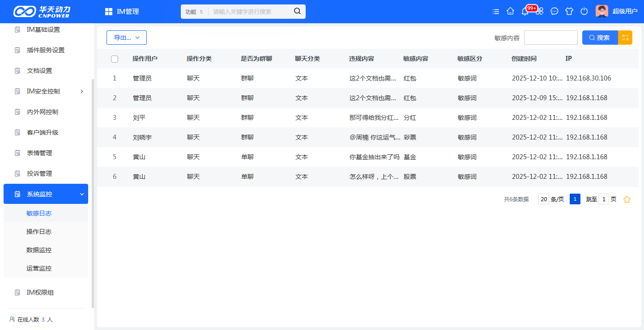Image resolution: width=644 pixels, height=330 pixels.
Task: Click icon next to 内外网控制
Action: coord(17,112)
